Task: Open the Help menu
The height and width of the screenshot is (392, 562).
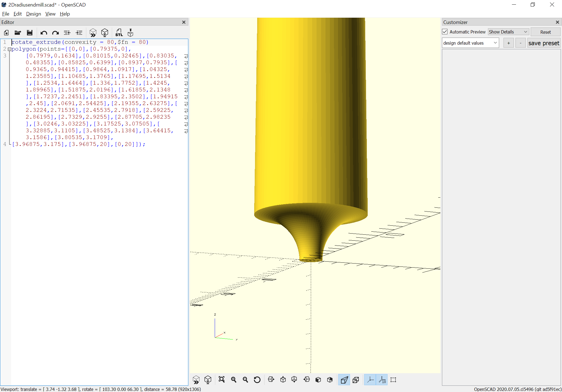Action: click(x=65, y=14)
